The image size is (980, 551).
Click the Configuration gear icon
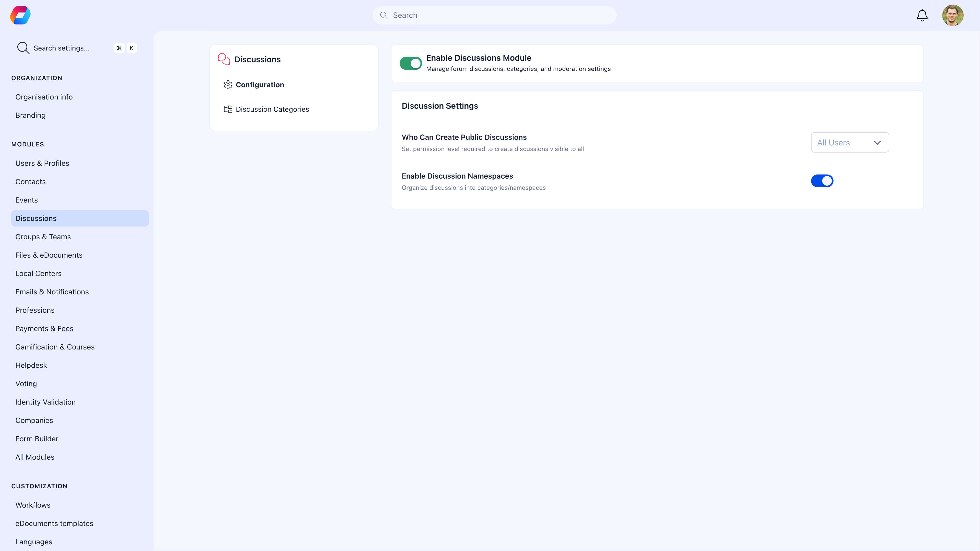point(228,85)
